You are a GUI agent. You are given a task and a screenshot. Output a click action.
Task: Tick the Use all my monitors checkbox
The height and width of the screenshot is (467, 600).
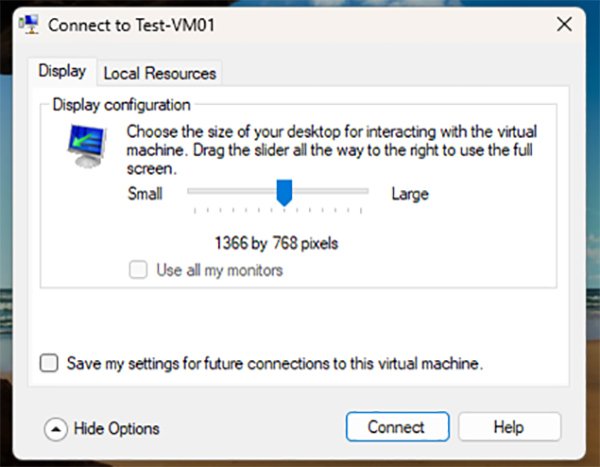coord(138,270)
